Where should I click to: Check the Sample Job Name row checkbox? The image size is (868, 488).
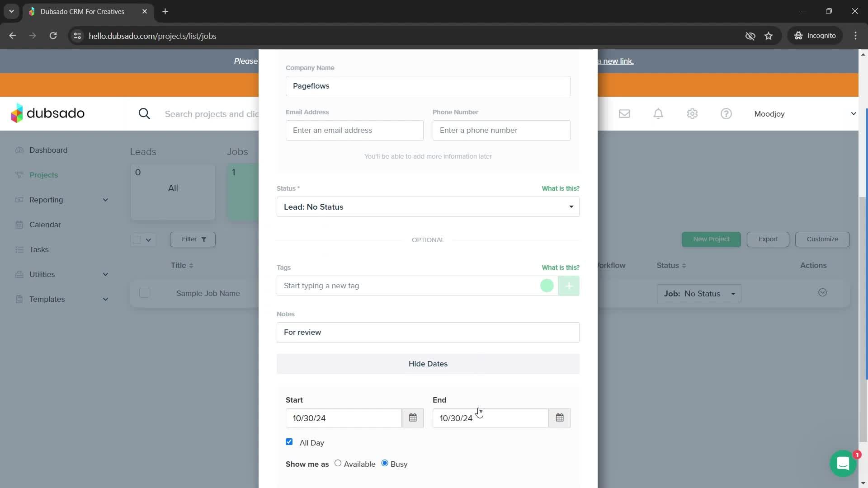144,293
